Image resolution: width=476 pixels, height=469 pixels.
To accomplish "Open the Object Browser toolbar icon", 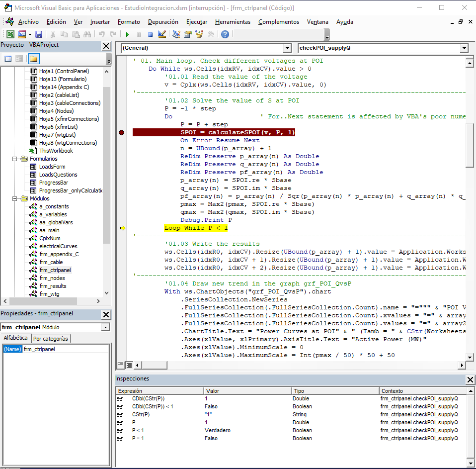I will (x=199, y=34).
